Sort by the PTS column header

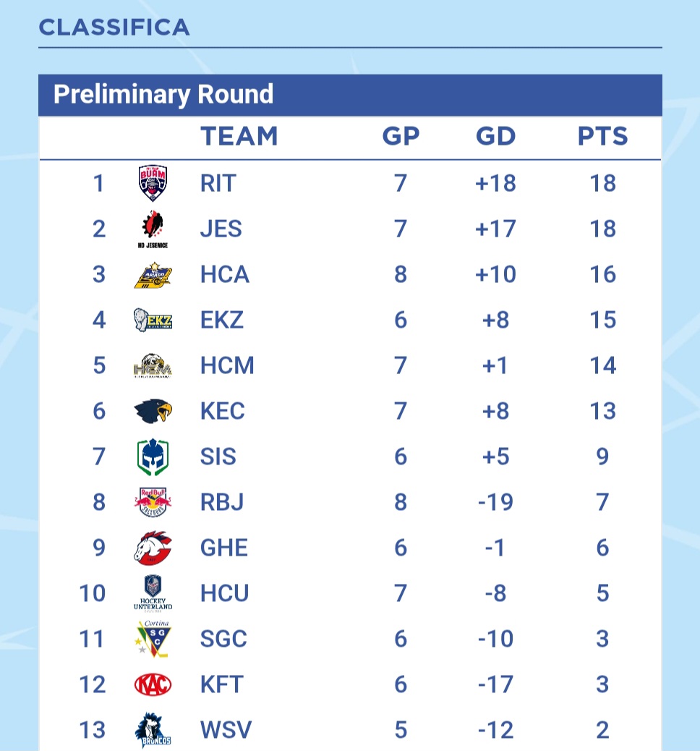602,136
